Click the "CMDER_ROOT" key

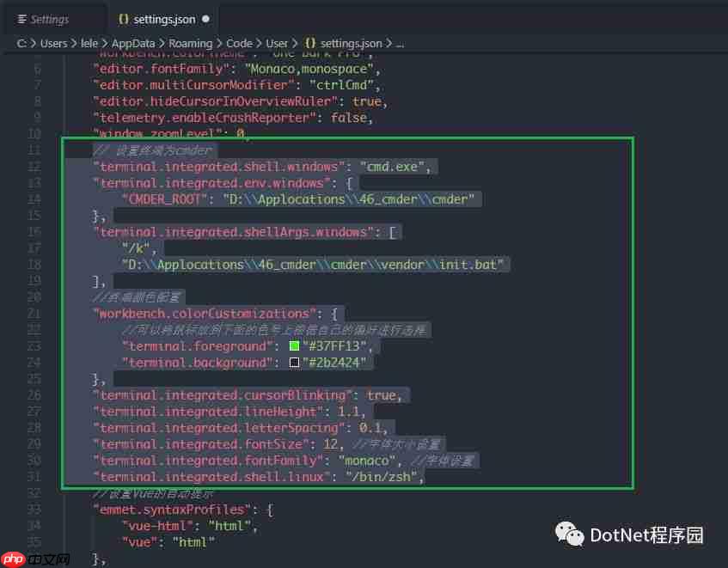pos(165,199)
